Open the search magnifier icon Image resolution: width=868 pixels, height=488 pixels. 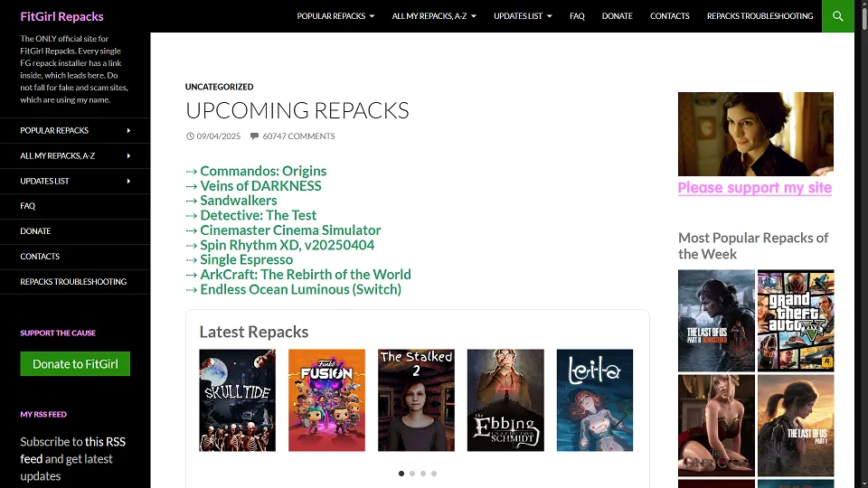click(837, 16)
